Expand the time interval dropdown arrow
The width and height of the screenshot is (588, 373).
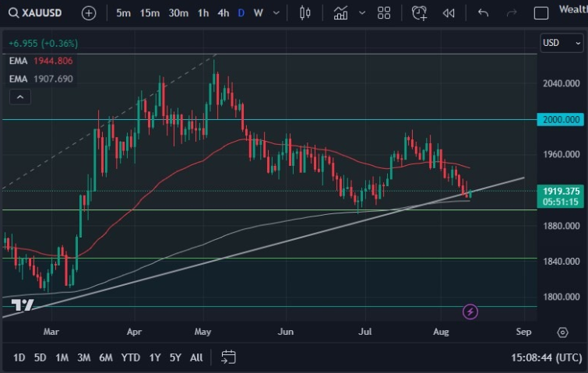276,13
